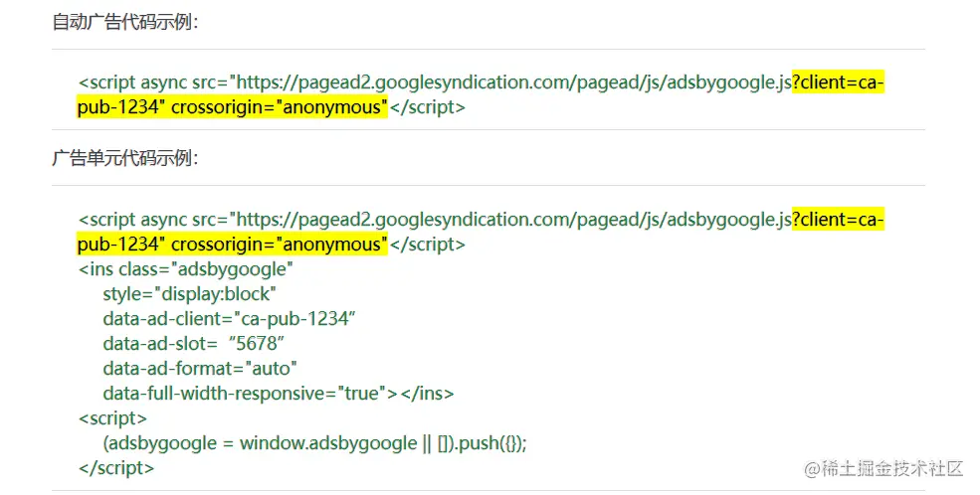Viewport: 980px width, 495px height.
Task: Click the highlighted '?client=ca-' text in ad unit code
Action: (838, 220)
